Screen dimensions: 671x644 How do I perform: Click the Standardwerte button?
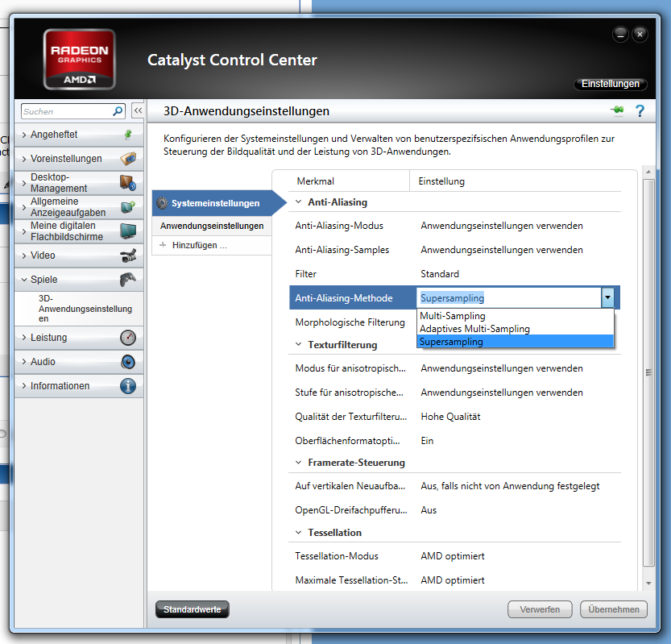(x=193, y=609)
